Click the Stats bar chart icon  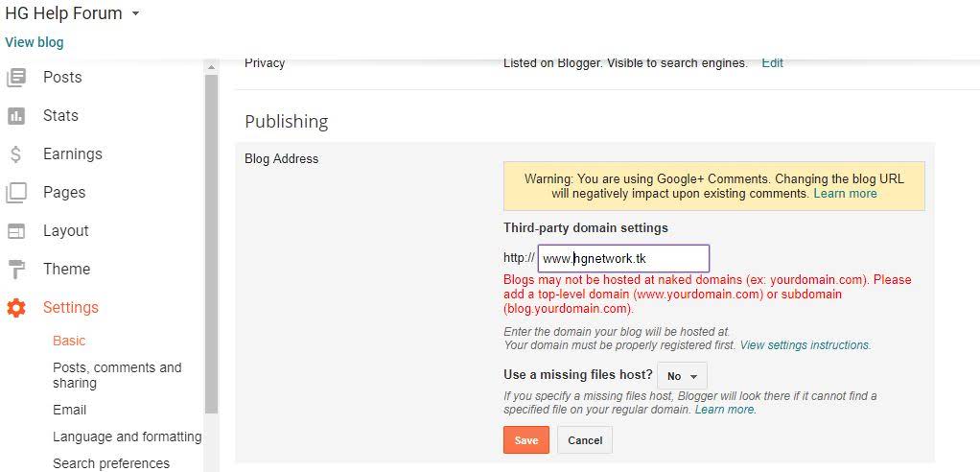[x=16, y=116]
